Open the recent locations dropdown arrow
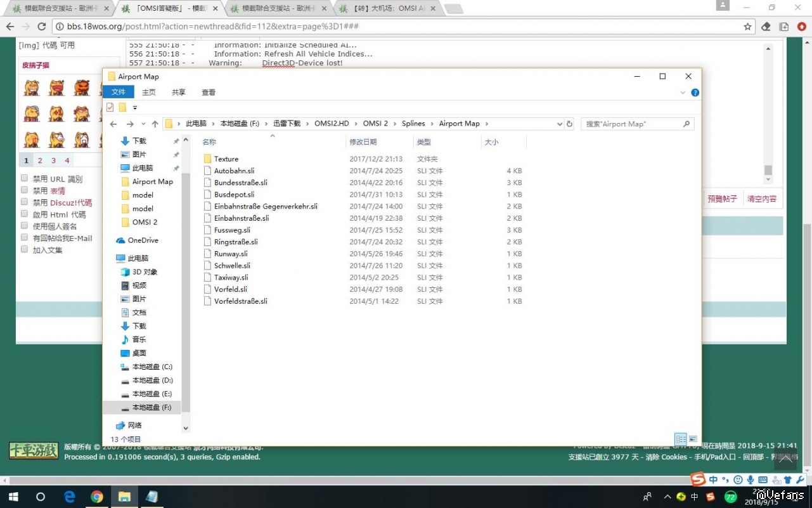This screenshot has width=812, height=508. click(143, 124)
